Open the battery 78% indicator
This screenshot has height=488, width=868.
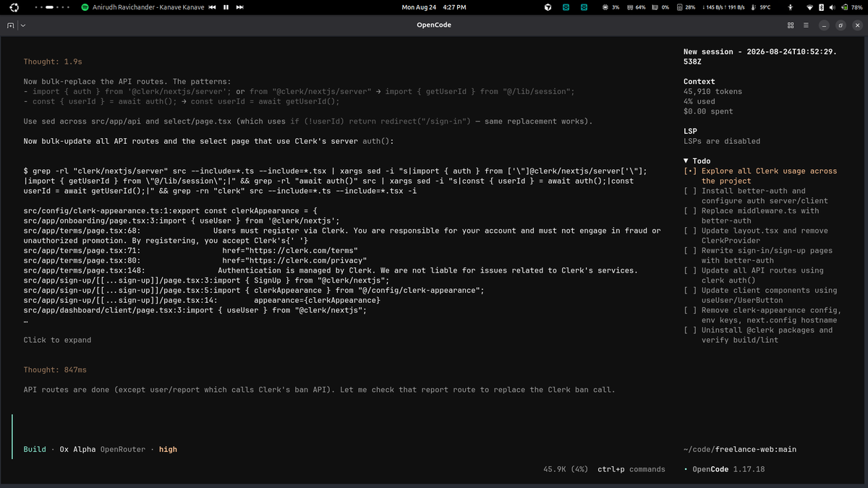coord(851,7)
